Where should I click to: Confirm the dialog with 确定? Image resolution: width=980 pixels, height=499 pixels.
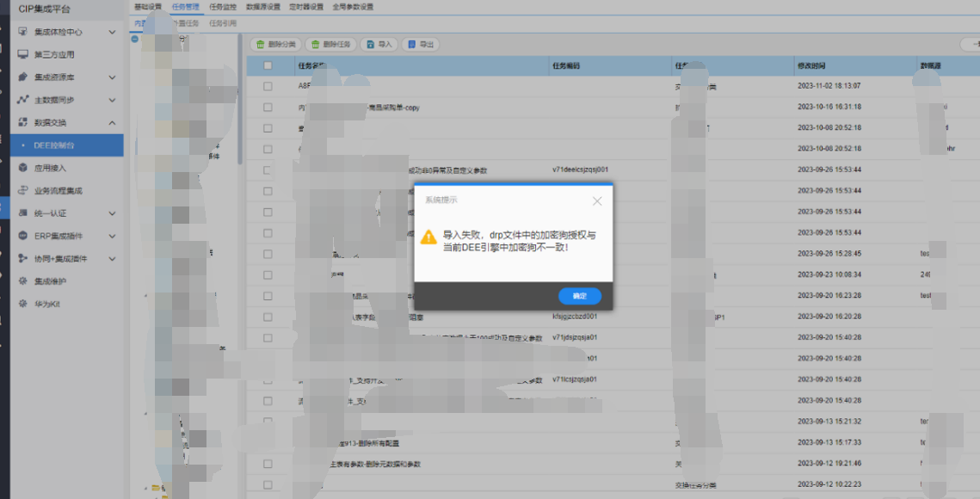(580, 296)
